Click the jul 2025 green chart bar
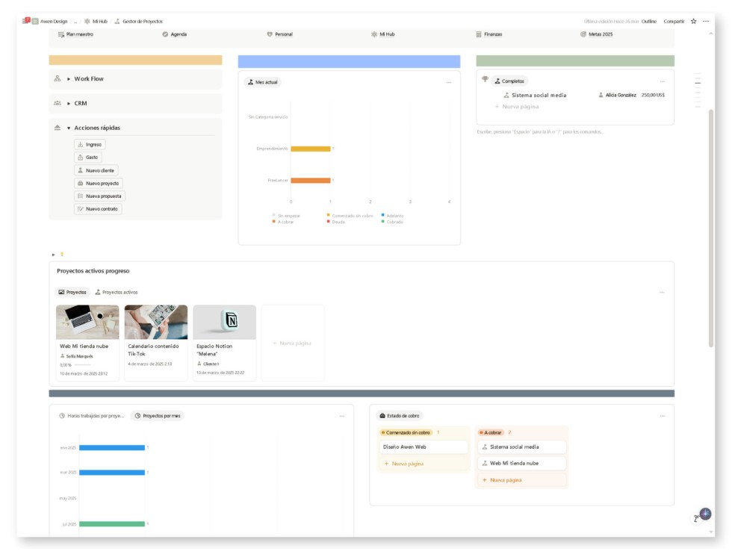 click(112, 524)
